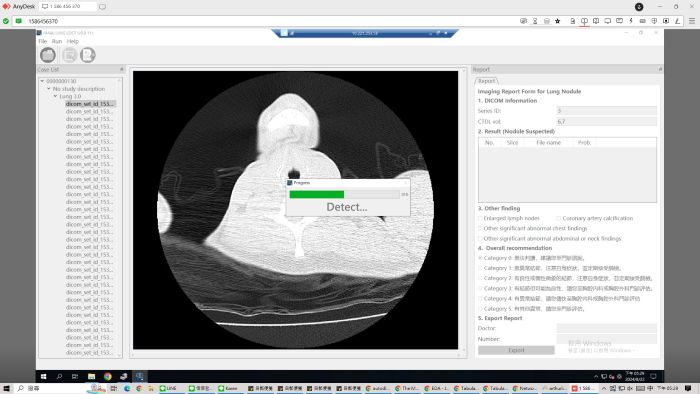This screenshot has height=394, width=700.
Task: Open the File menu
Action: tap(42, 41)
